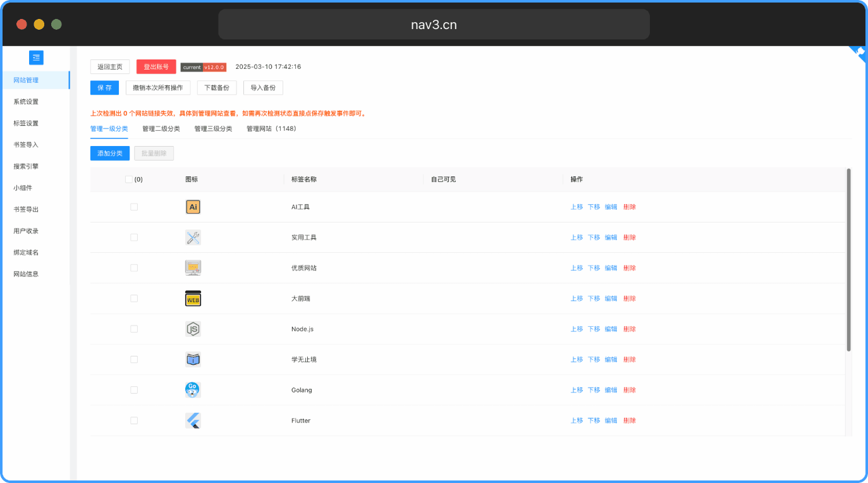This screenshot has height=483, width=868.
Task: Check the 大前端 row checkbox
Action: [134, 298]
